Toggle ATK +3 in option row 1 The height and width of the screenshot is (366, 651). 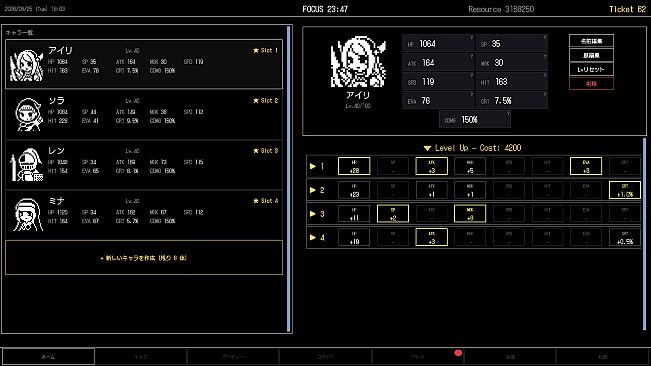(431, 166)
